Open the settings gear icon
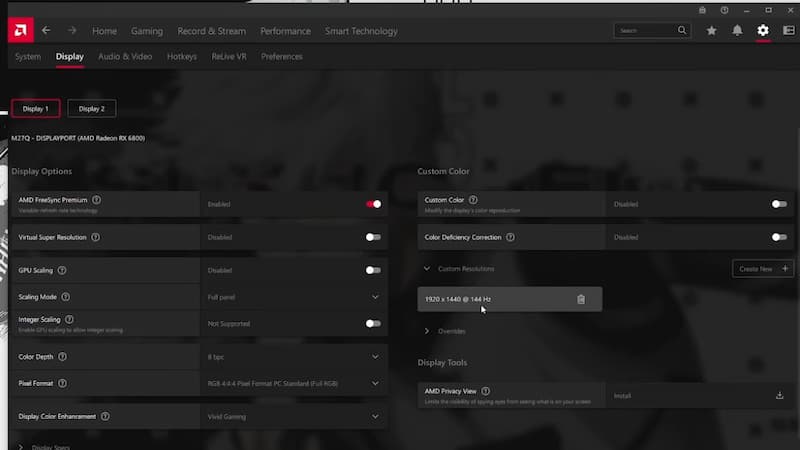Image resolution: width=800 pixels, height=450 pixels. tap(763, 31)
